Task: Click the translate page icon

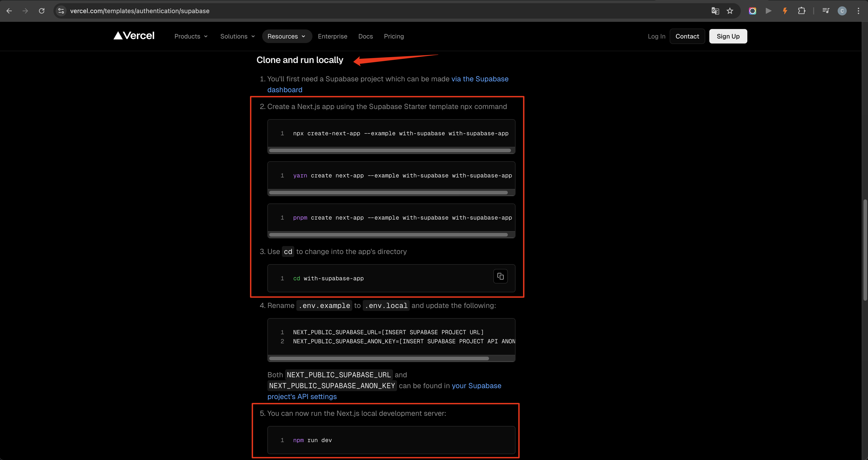Action: pyautogui.click(x=715, y=11)
